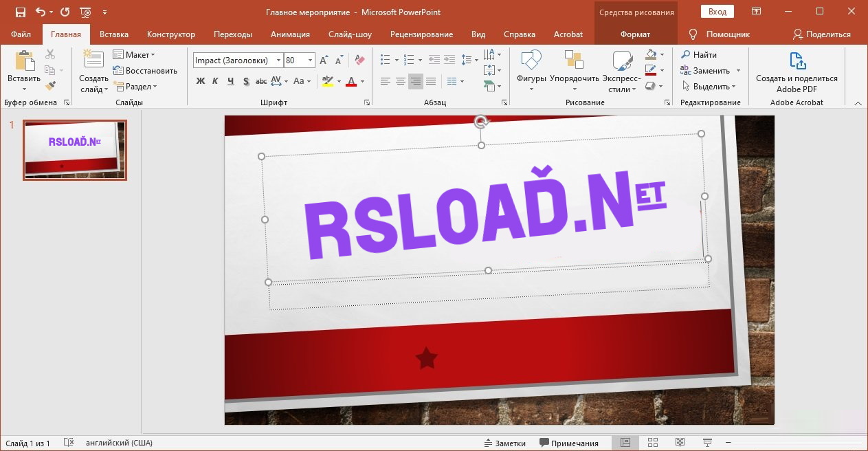
Task: Toggle right text alignment
Action: [416, 81]
